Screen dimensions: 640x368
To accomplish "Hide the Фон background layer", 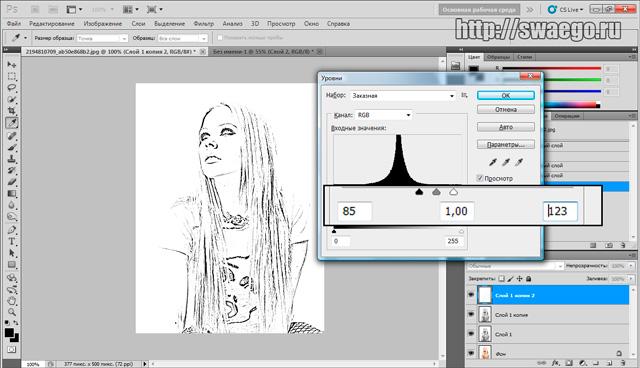I will coord(471,353).
